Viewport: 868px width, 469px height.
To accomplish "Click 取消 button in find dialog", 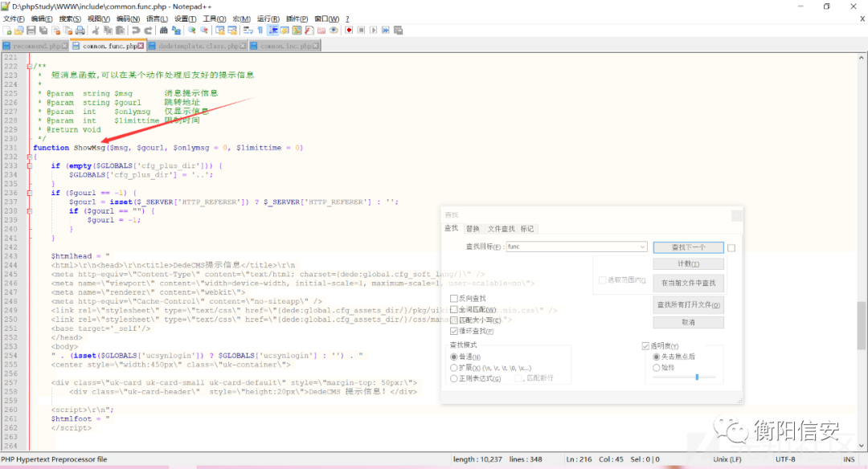I will (688, 322).
